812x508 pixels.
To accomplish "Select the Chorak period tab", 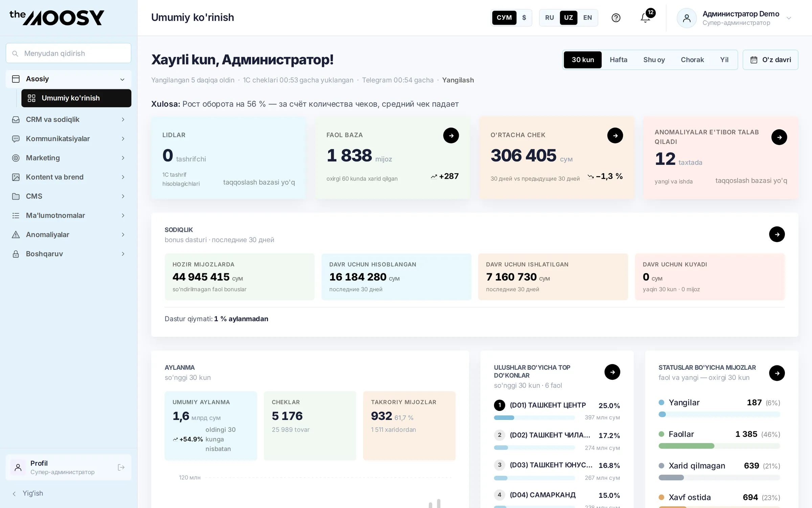I will (692, 60).
